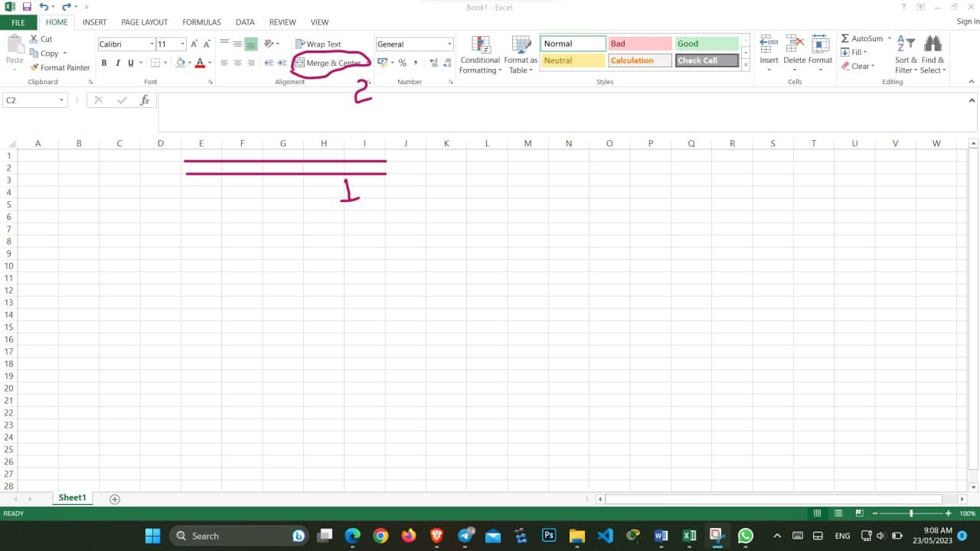Click the Decrease Font Size icon
The image size is (980, 551).
(x=207, y=44)
